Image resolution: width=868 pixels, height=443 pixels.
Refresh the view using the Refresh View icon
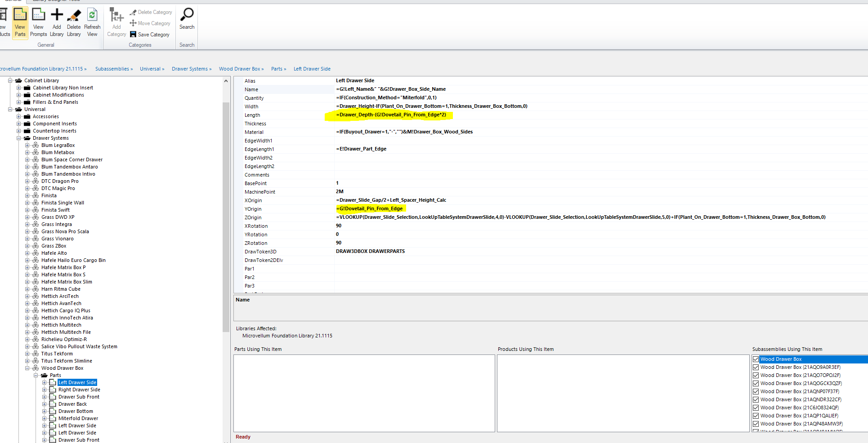point(92,15)
